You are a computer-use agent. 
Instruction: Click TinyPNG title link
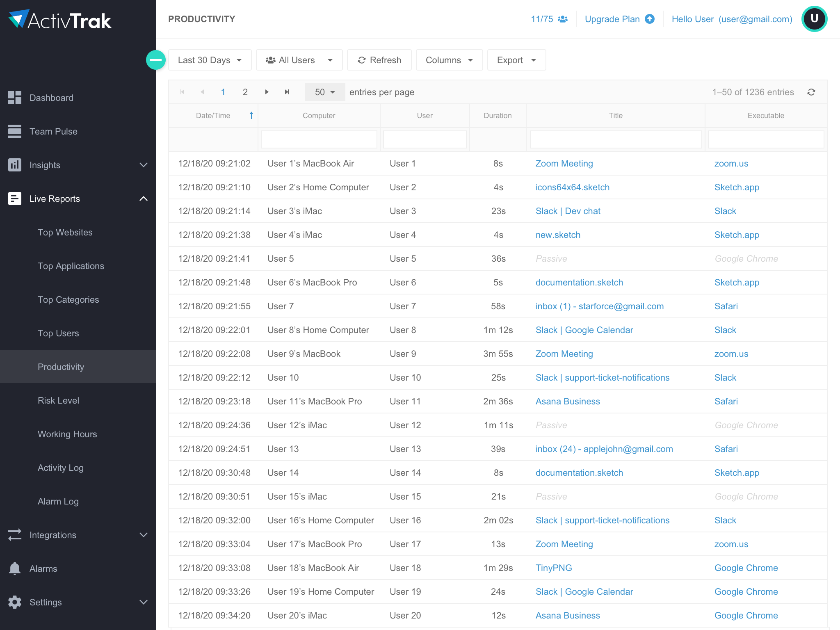click(x=554, y=568)
